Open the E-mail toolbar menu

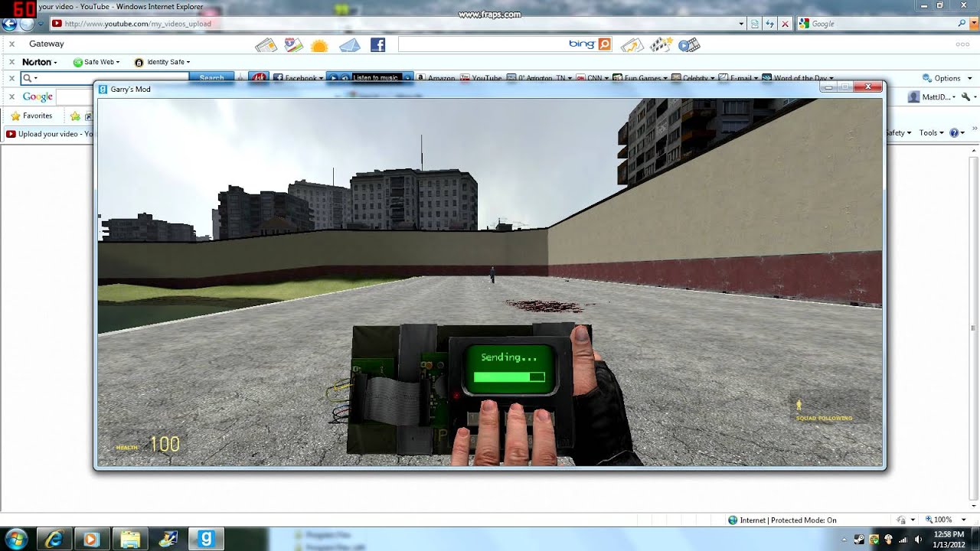coord(738,77)
